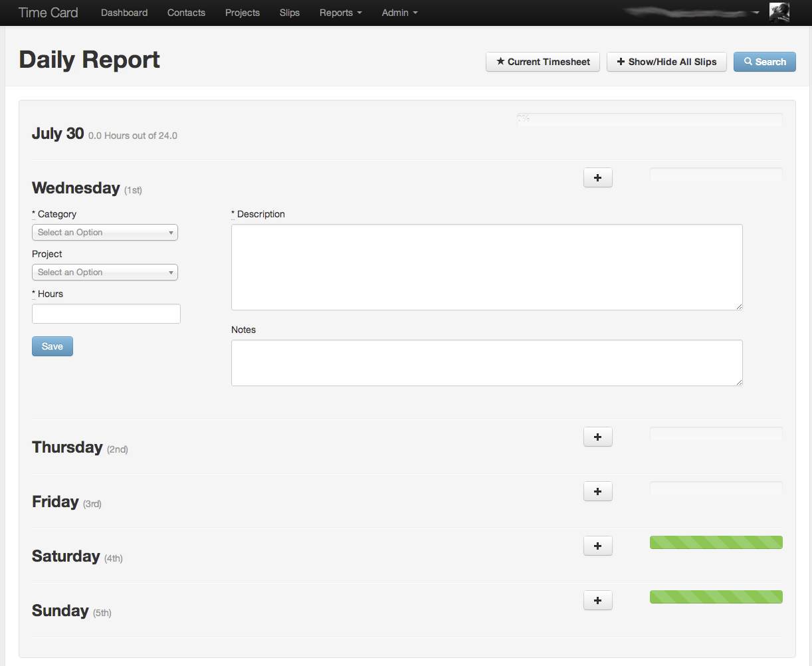Viewport: 812px width, 666px height.
Task: Click Saturday's green progress bar
Action: click(716, 542)
